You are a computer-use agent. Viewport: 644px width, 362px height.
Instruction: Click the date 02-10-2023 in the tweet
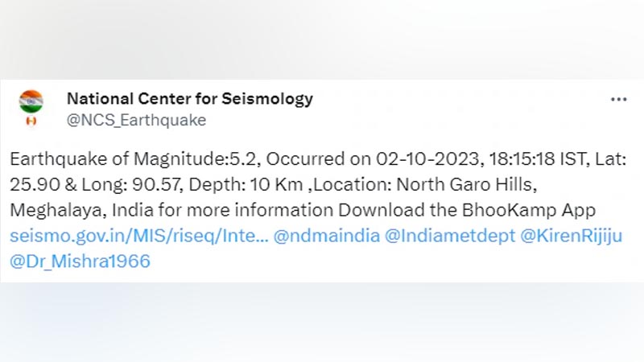(x=429, y=158)
